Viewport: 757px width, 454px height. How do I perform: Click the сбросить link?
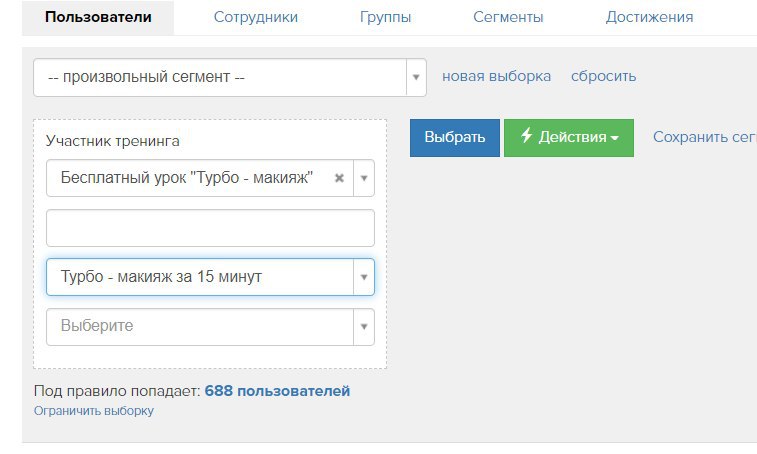(603, 76)
